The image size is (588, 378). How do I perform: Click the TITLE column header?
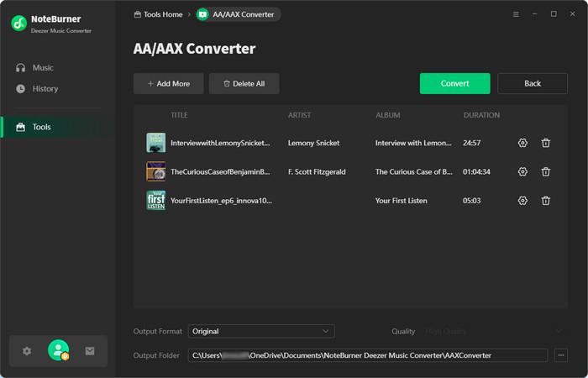pos(179,115)
